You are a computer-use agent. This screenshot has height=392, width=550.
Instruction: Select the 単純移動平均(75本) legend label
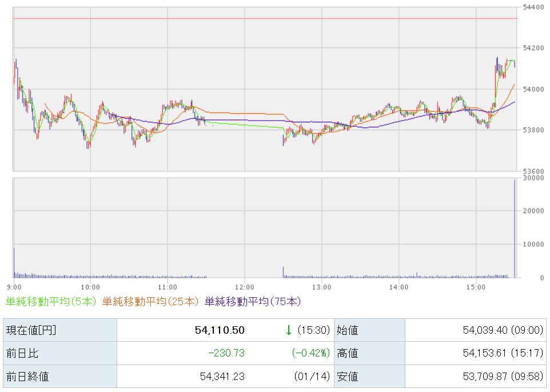(x=252, y=301)
